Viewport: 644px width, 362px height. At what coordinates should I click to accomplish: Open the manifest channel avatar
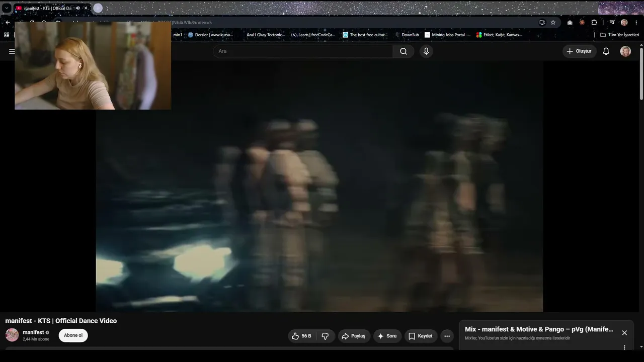12,335
